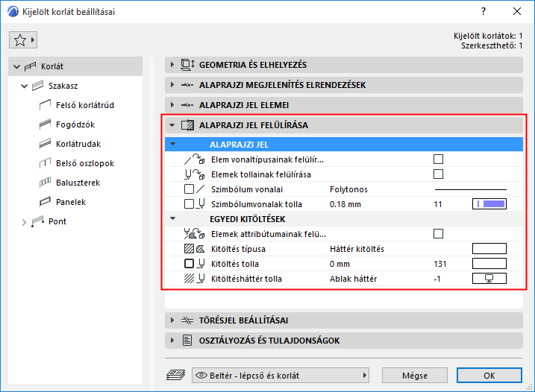
Task: Enable Elemek tollainak felülírása checkbox
Action: click(x=438, y=174)
